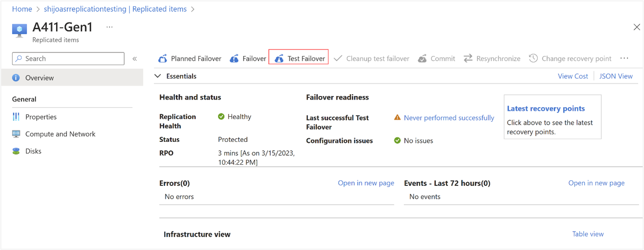Select Properties in the sidebar
This screenshot has height=250, width=644.
tap(41, 117)
